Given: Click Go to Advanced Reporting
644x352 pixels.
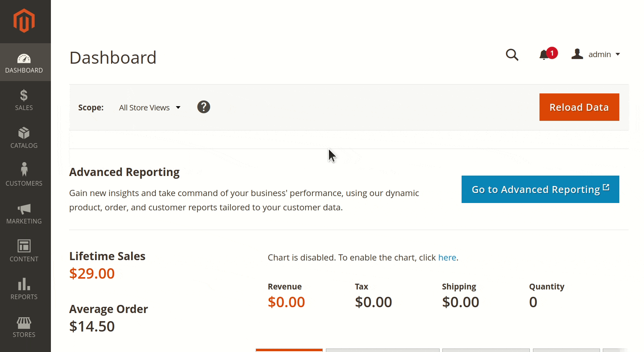Looking at the screenshot, I should 539,189.
